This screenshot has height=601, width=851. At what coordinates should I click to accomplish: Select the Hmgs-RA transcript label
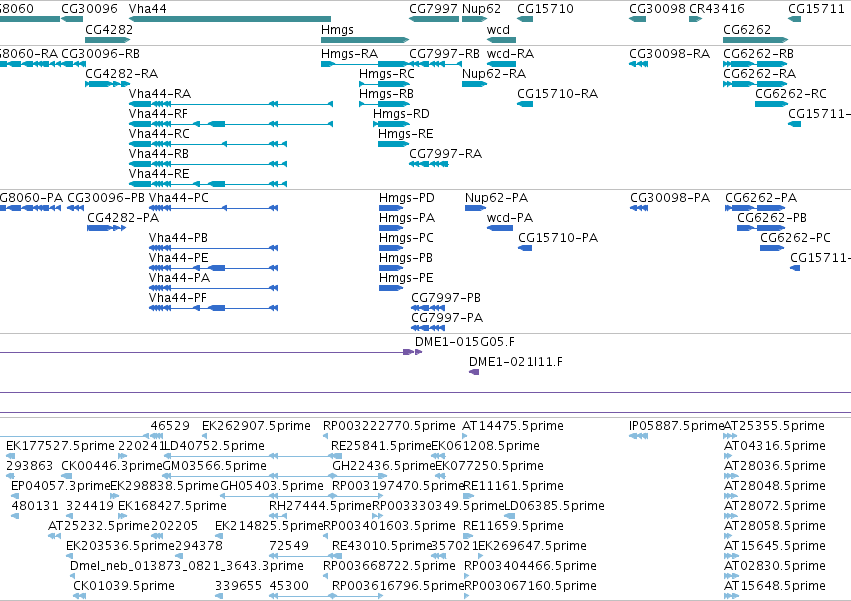pyautogui.click(x=350, y=54)
